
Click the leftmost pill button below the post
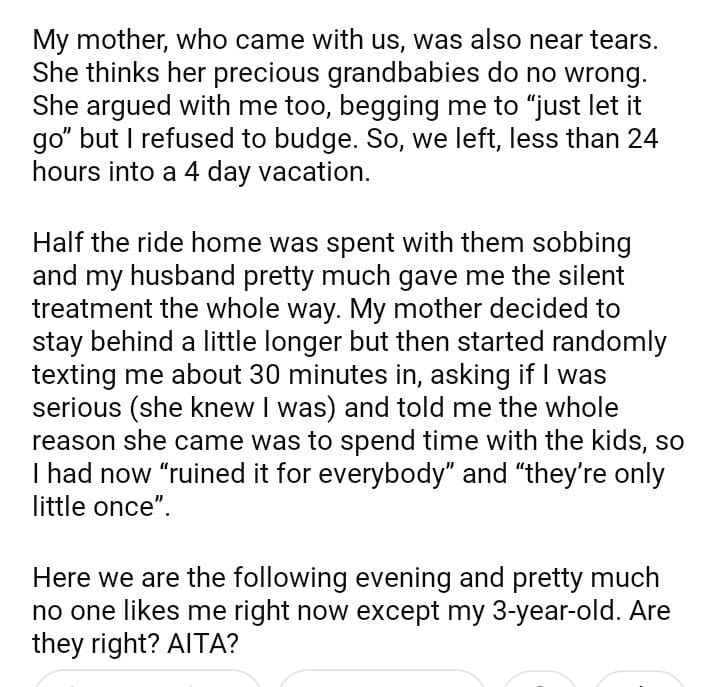(148, 679)
